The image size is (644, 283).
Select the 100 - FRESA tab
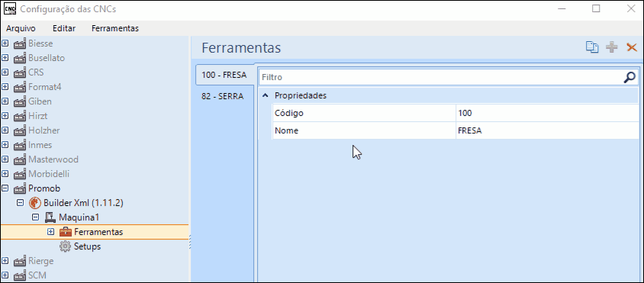[224, 75]
